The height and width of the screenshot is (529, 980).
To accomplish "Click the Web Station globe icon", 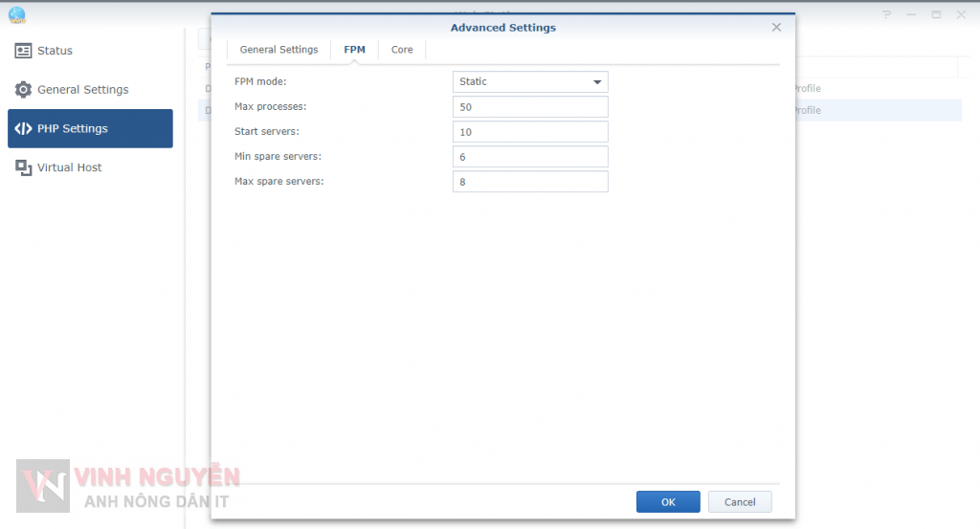I will pos(16,14).
